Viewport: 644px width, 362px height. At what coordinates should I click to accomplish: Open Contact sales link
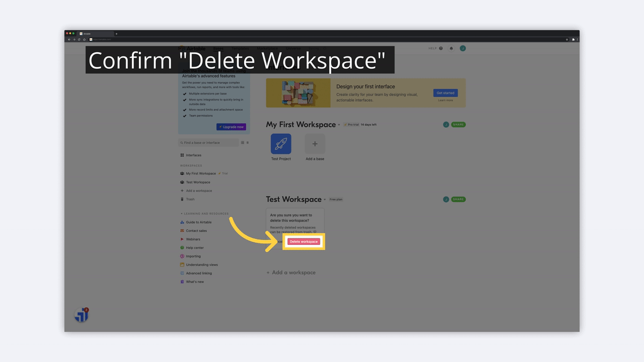click(x=193, y=231)
